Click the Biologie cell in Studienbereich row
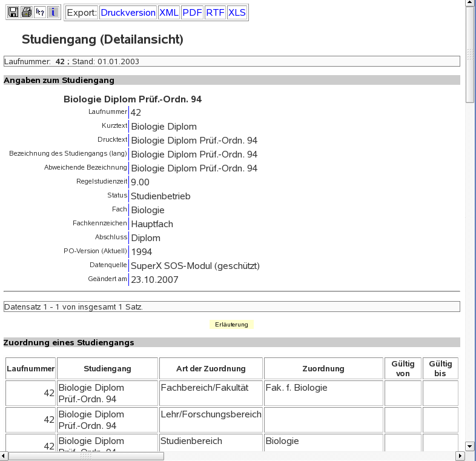Image resolution: width=476 pixels, height=461 pixels. [323, 442]
